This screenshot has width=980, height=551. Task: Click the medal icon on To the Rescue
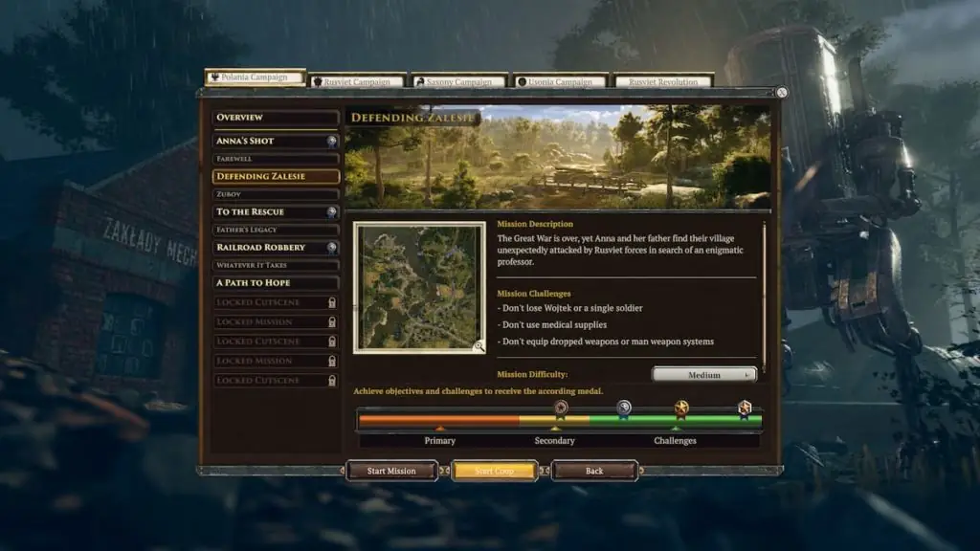coord(331,211)
